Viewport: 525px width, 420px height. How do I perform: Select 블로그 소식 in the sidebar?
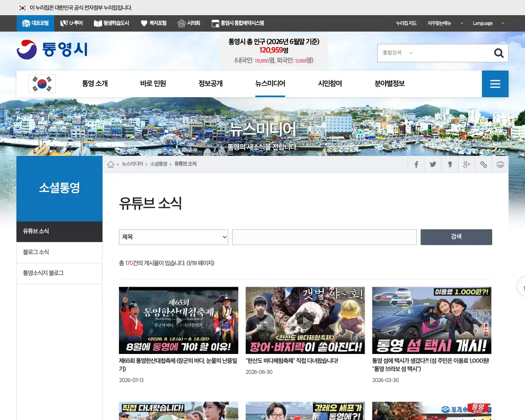[59, 252]
